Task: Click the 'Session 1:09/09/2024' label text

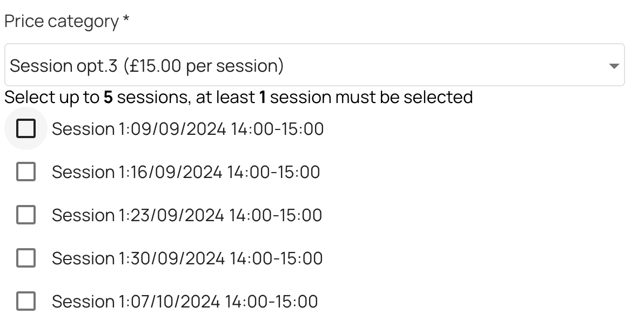Action: [138, 129]
